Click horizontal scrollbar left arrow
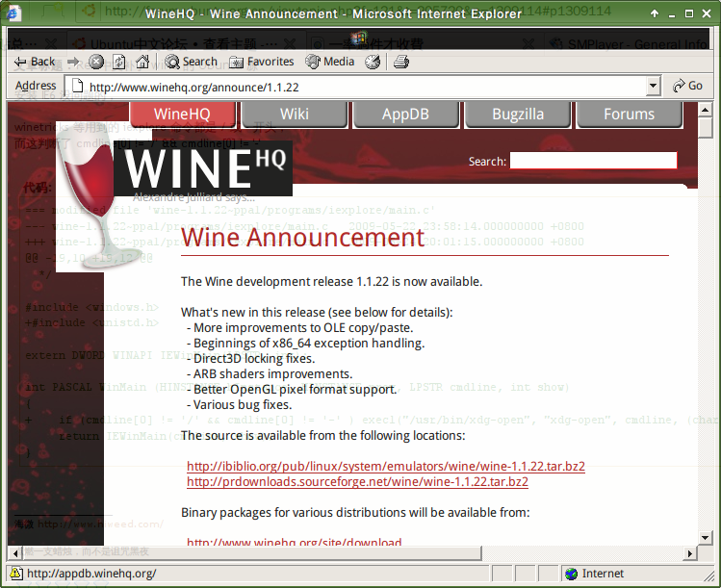Viewport: 721px width, 588px height. point(15,553)
